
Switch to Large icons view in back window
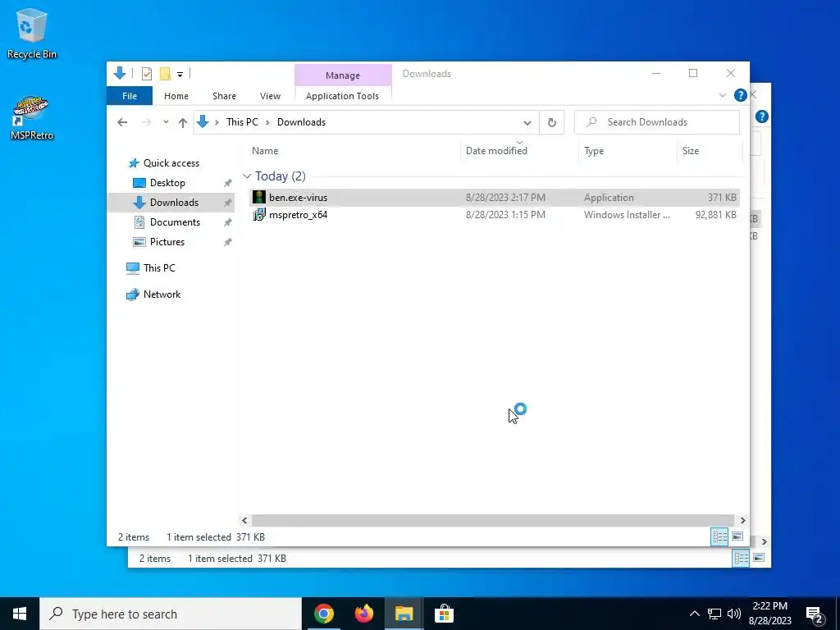759,558
